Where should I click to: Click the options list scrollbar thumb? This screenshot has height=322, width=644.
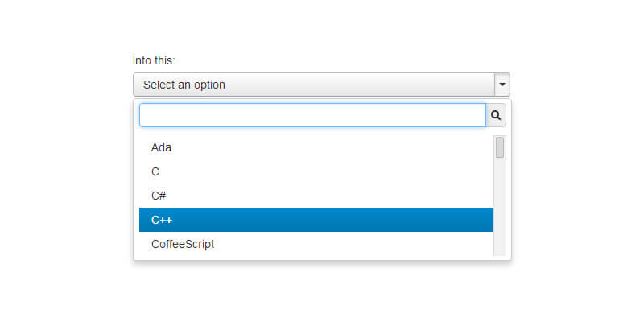(500, 147)
